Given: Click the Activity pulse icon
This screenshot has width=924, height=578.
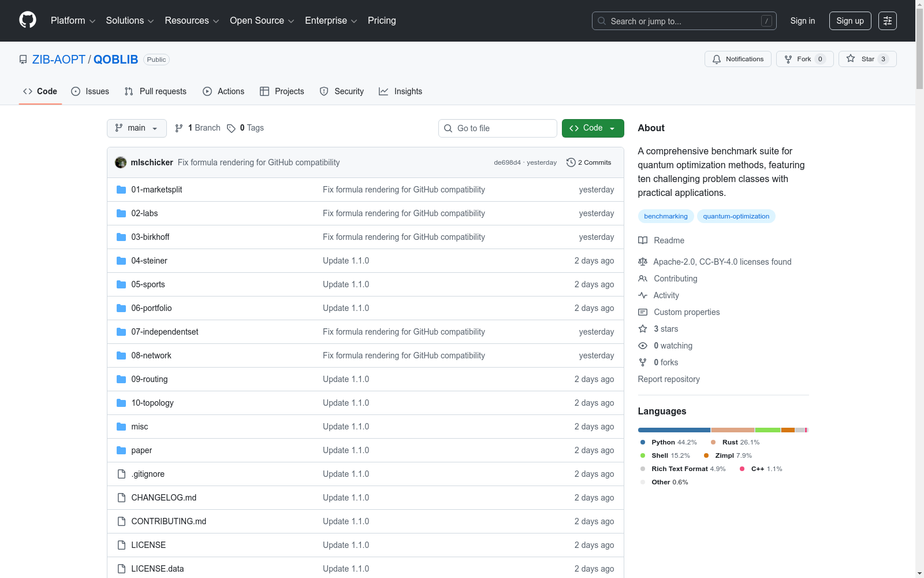Looking at the screenshot, I should pyautogui.click(x=643, y=295).
